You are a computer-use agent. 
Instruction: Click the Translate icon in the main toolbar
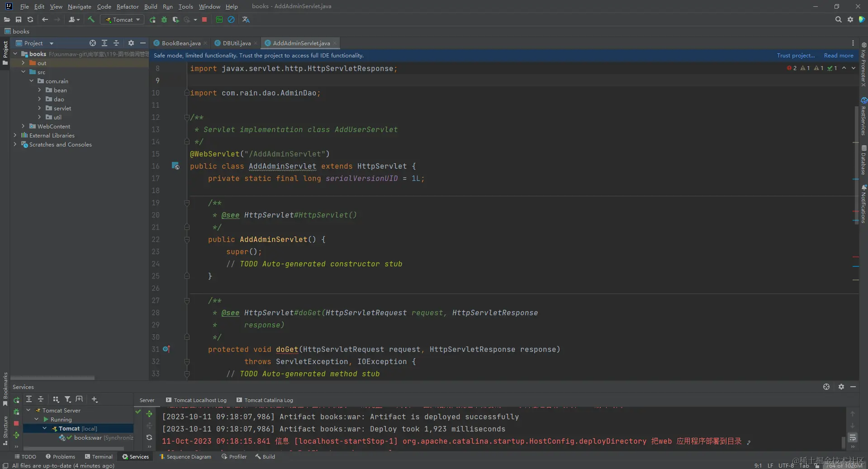click(246, 19)
